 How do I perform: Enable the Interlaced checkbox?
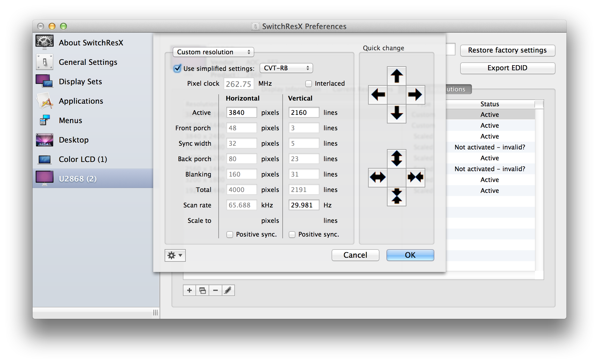click(x=308, y=83)
